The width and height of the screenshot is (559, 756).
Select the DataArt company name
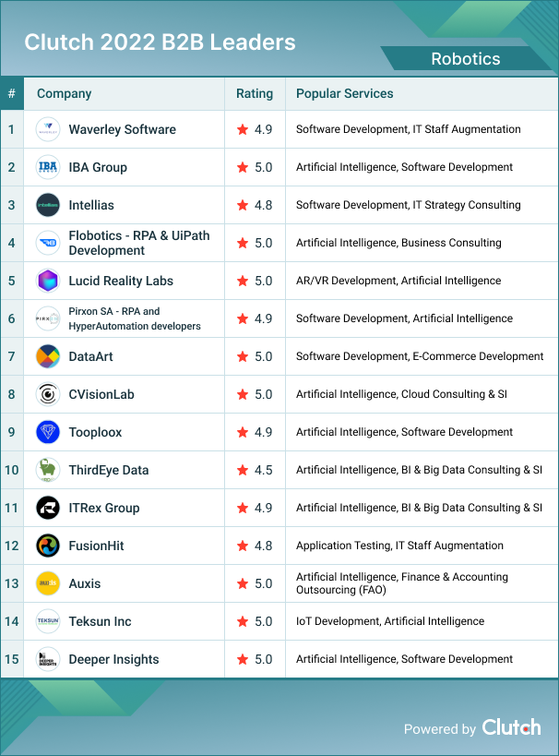click(90, 356)
